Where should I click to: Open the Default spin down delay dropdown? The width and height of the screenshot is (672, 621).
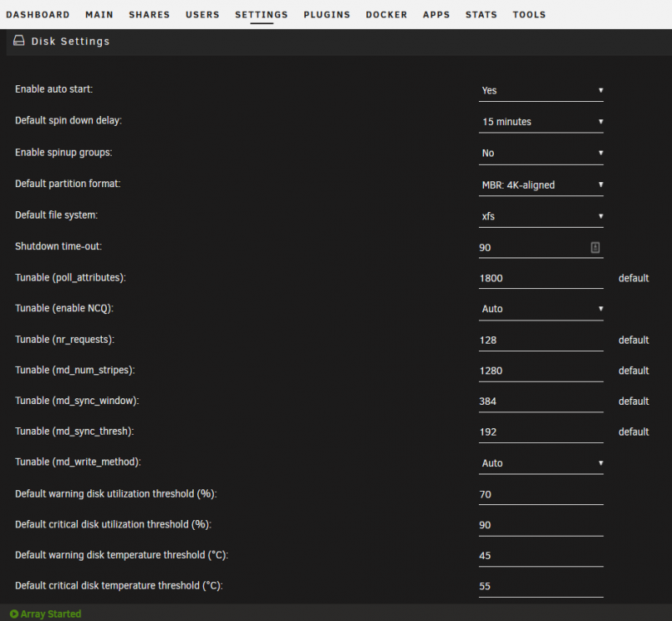click(541, 122)
